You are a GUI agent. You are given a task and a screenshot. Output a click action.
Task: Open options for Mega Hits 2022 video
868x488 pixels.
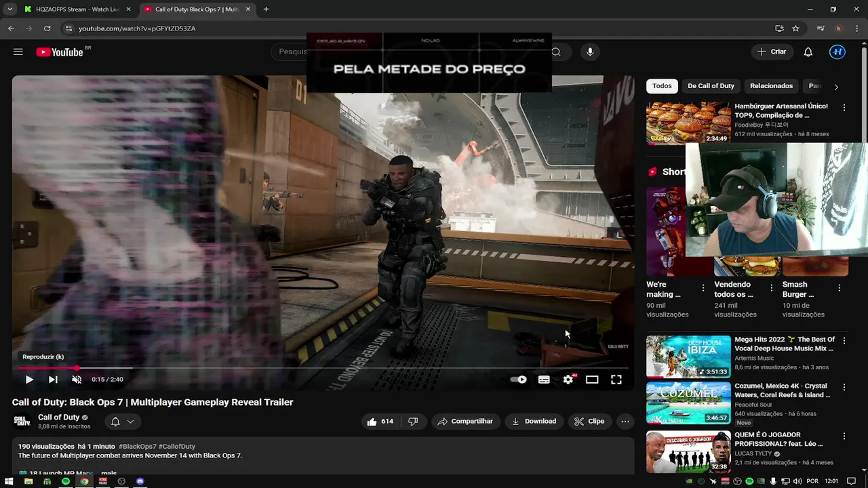[x=844, y=341]
